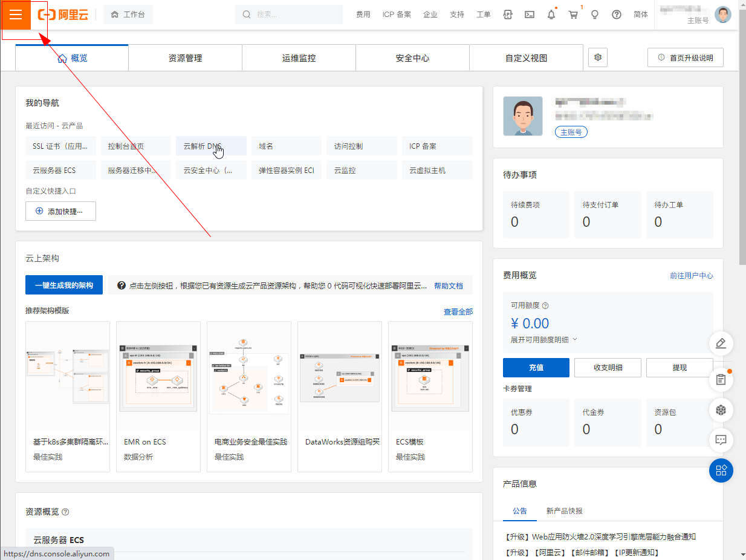This screenshot has height=560, width=746.
Task: Switch to the 资源管理 tab
Action: point(185,58)
